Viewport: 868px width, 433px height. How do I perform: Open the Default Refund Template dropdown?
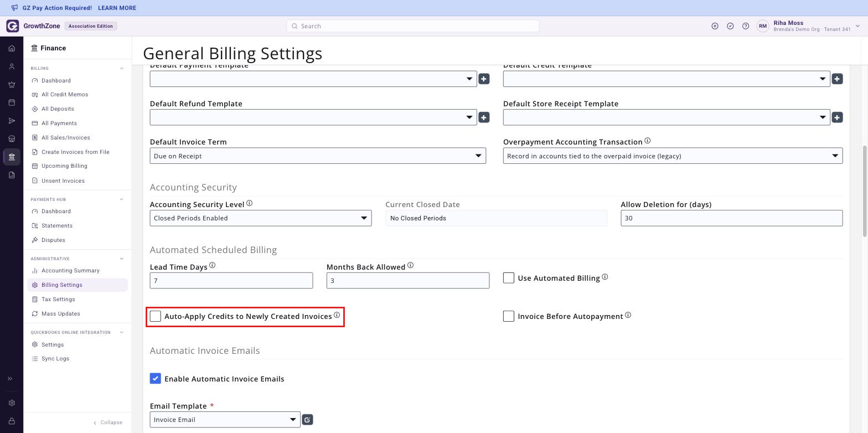coord(313,117)
